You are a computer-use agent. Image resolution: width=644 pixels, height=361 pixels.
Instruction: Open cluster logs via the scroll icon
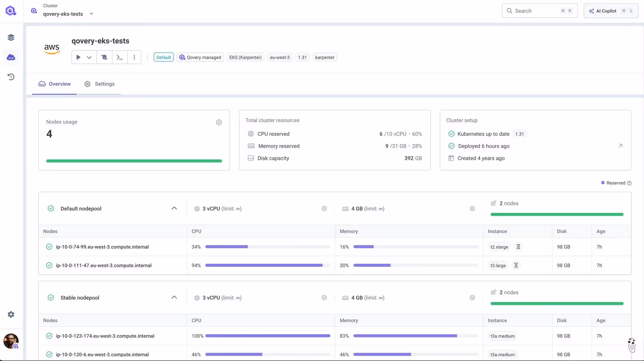[104, 57]
